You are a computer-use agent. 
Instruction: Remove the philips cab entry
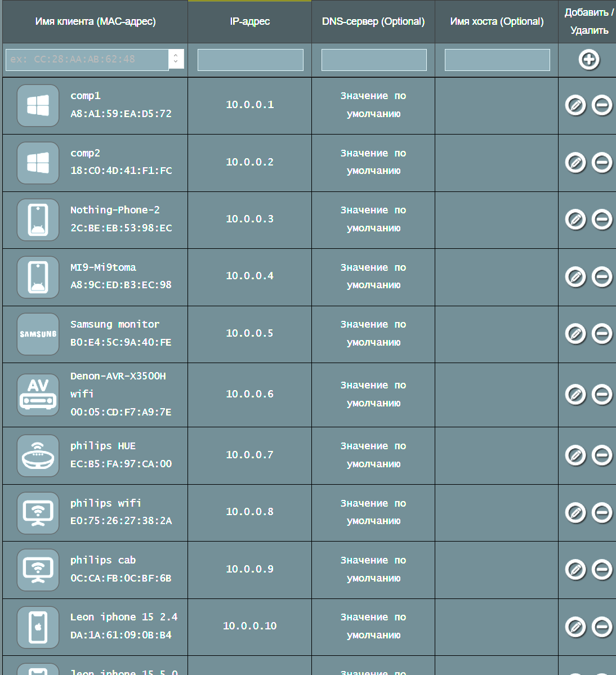(602, 570)
